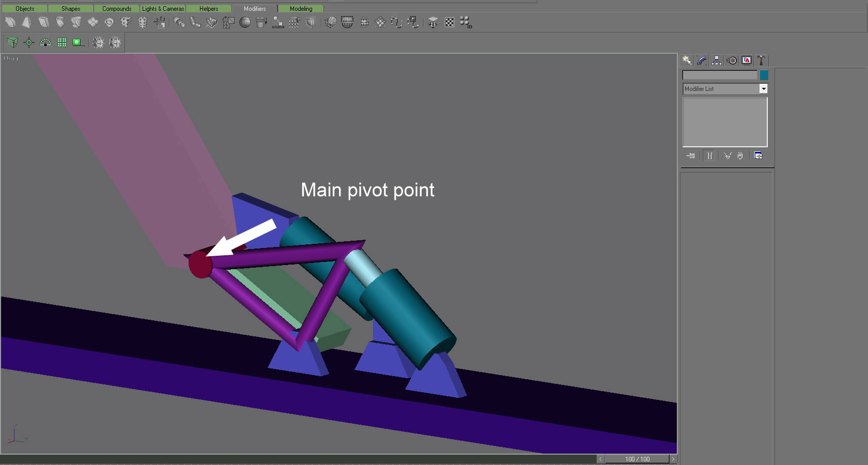This screenshot has width=868, height=465.
Task: Step to the previous frame arrow
Action: pos(600,459)
